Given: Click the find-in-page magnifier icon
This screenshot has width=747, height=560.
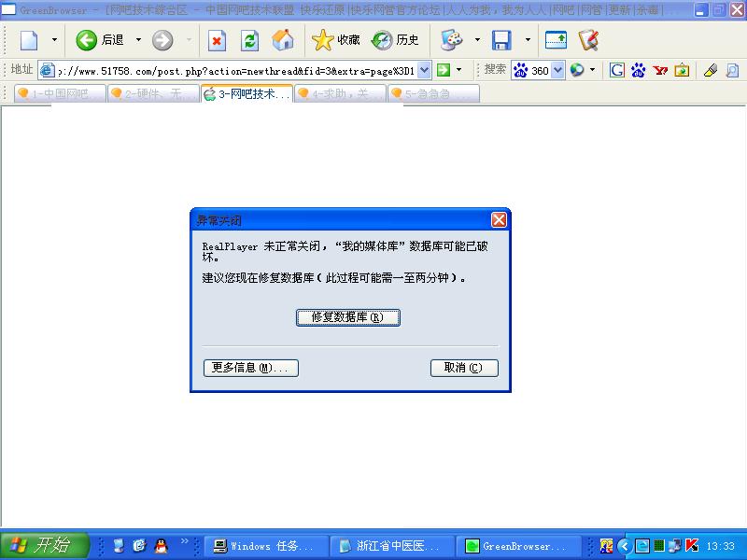Looking at the screenshot, I should point(732,71).
